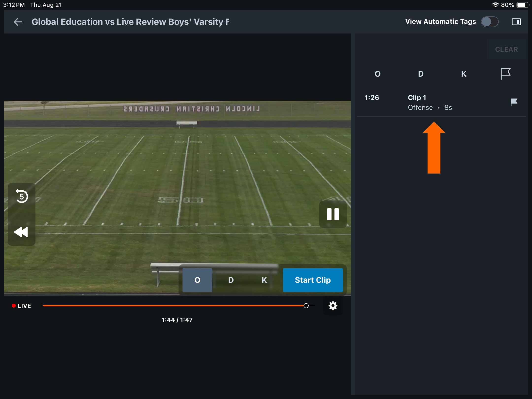The image size is (532, 399).
Task: Enable View Automatic Tags
Action: [490, 22]
